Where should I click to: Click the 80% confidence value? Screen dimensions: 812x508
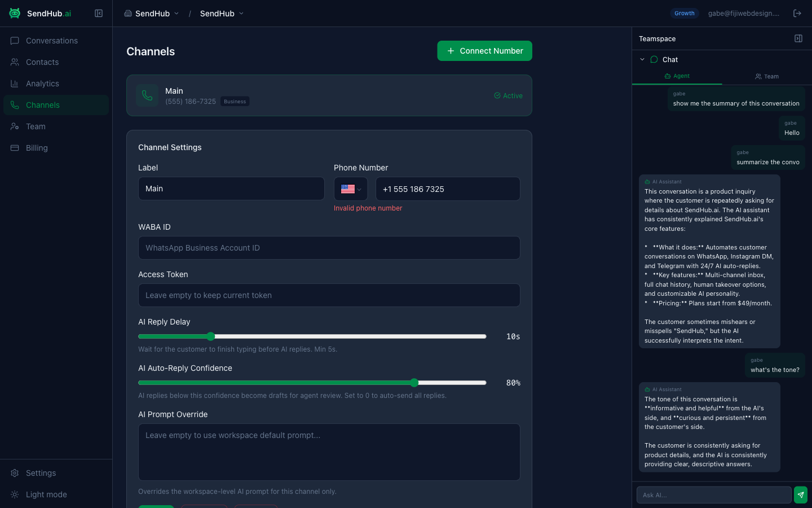click(513, 383)
